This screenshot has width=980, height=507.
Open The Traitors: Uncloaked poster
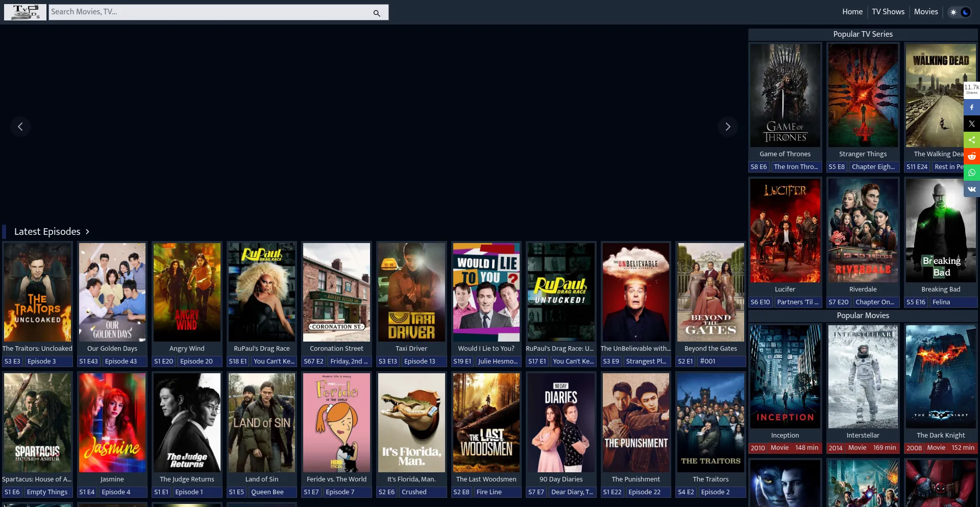point(38,292)
